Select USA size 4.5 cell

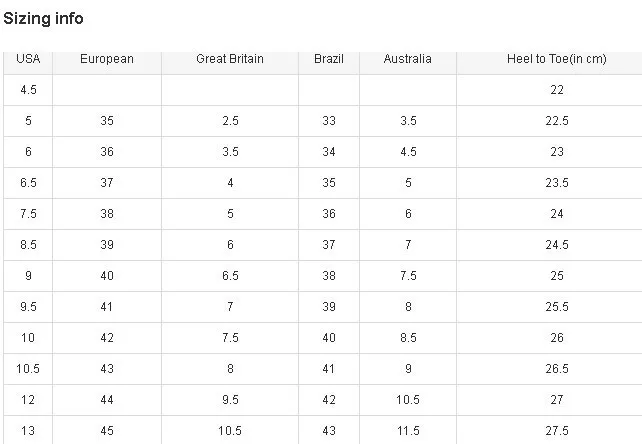[28, 90]
